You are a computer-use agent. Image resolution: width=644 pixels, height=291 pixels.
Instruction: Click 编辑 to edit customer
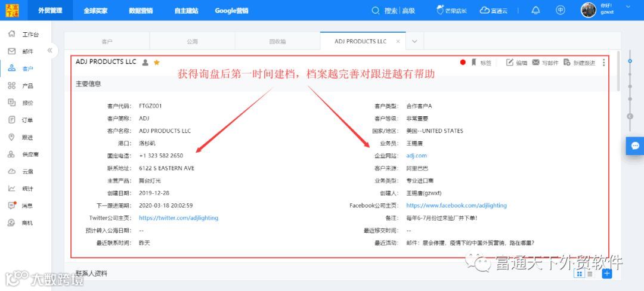(516, 63)
